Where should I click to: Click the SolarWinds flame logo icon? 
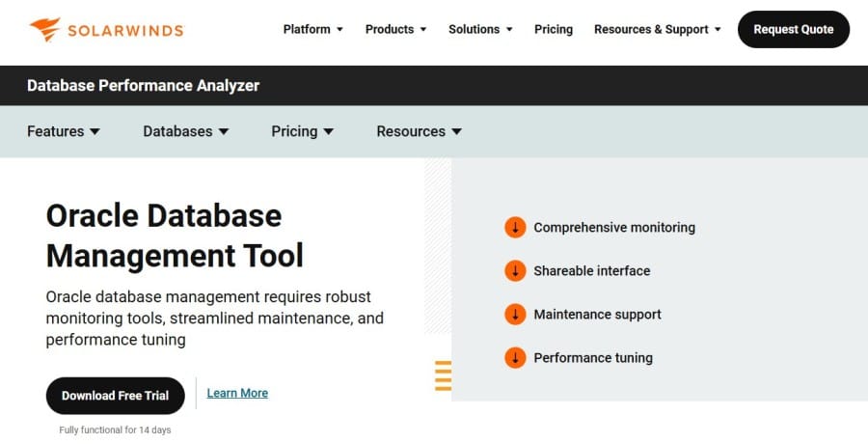44,29
